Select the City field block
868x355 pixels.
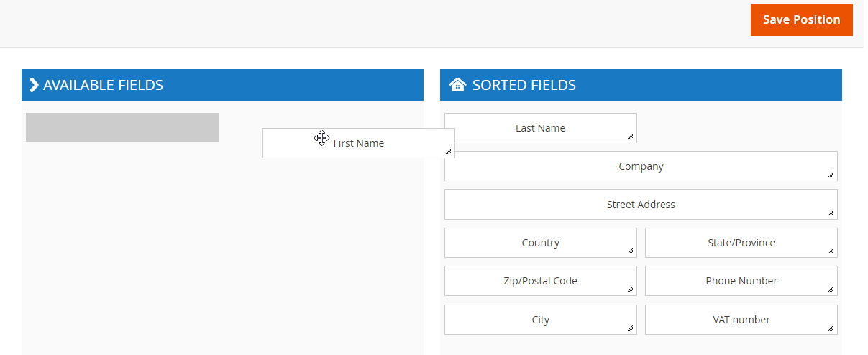click(541, 320)
